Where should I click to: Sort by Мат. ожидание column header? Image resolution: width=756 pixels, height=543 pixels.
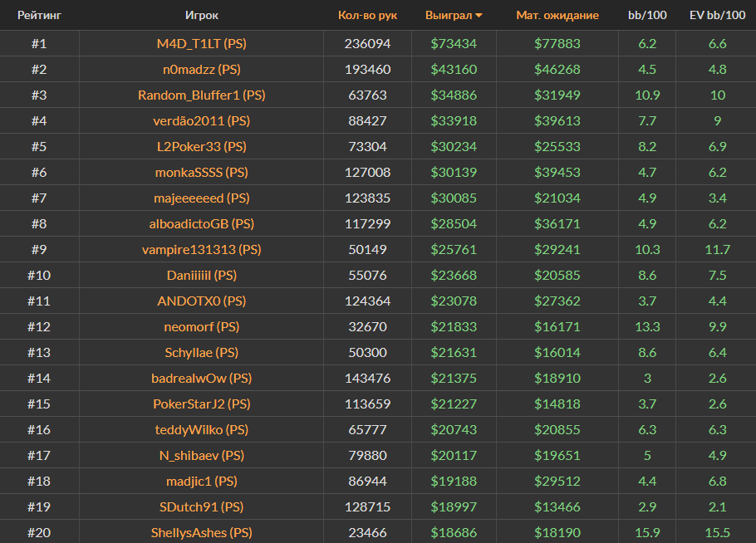pos(557,15)
